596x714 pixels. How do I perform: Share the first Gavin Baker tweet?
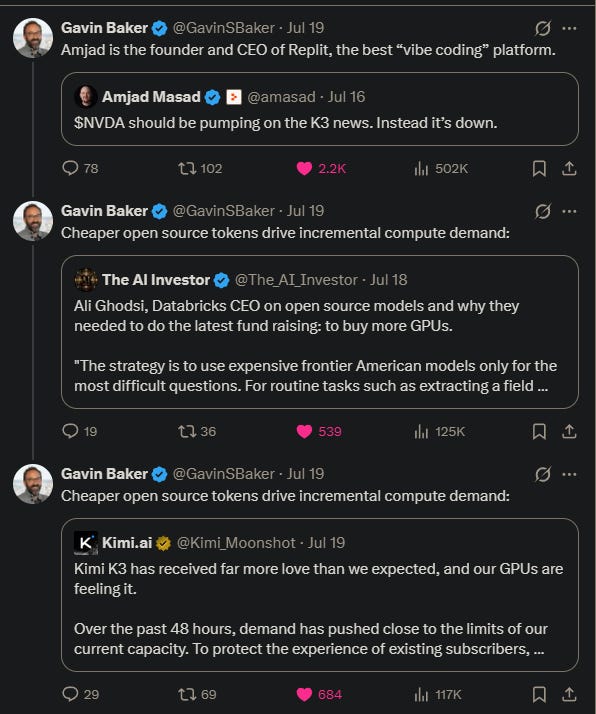(569, 169)
